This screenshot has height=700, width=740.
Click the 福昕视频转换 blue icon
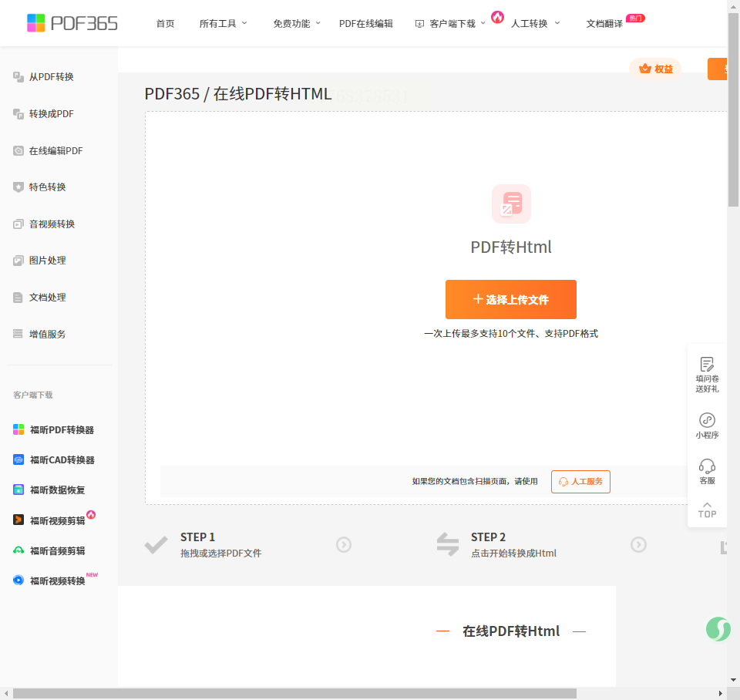coord(18,580)
